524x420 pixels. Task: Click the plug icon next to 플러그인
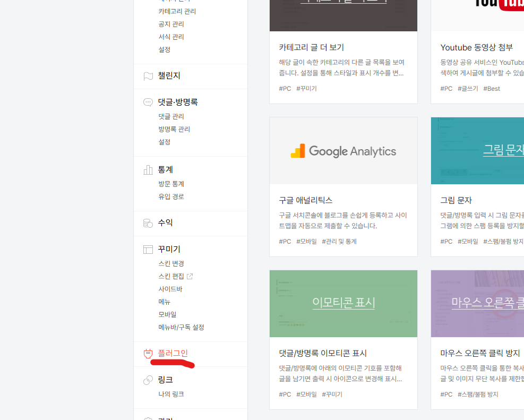point(148,354)
